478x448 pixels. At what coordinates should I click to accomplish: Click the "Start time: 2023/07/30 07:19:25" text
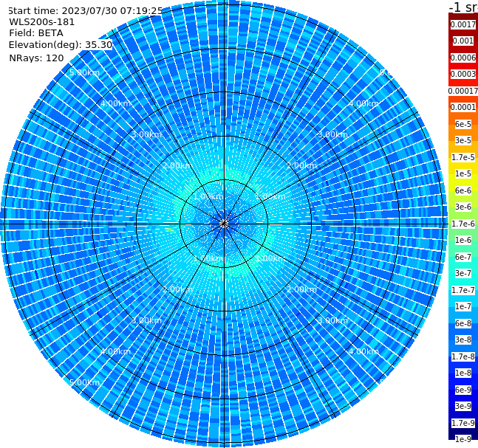pos(86,10)
